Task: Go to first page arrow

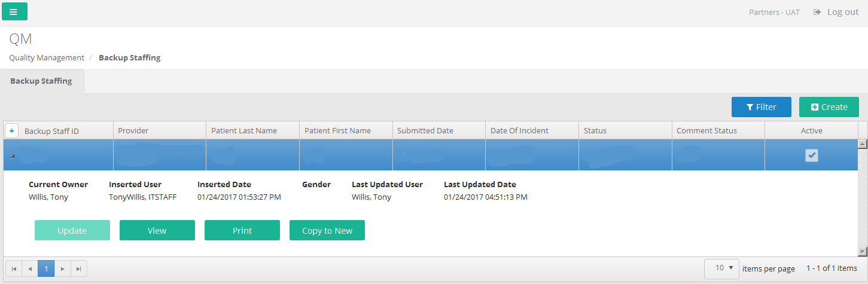Action: [x=14, y=269]
